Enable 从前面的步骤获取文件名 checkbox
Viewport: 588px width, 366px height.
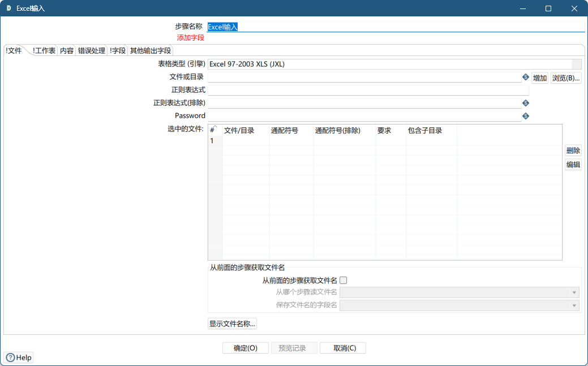pos(344,279)
